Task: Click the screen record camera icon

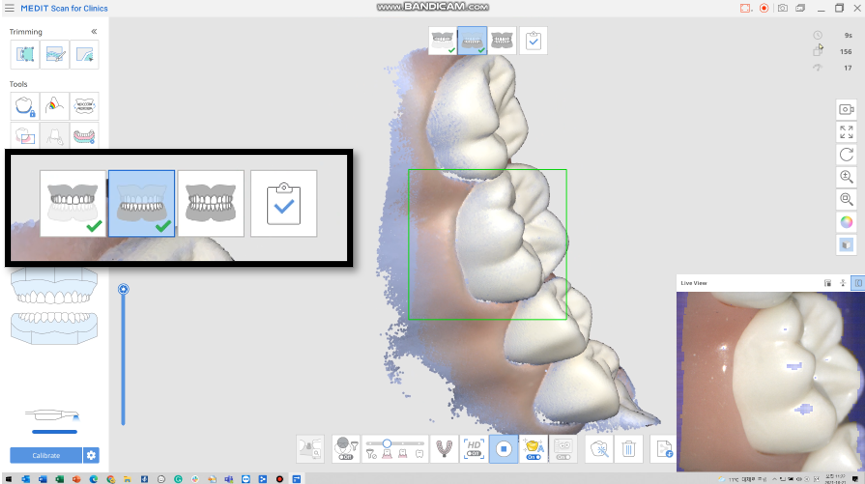Action: [846, 109]
